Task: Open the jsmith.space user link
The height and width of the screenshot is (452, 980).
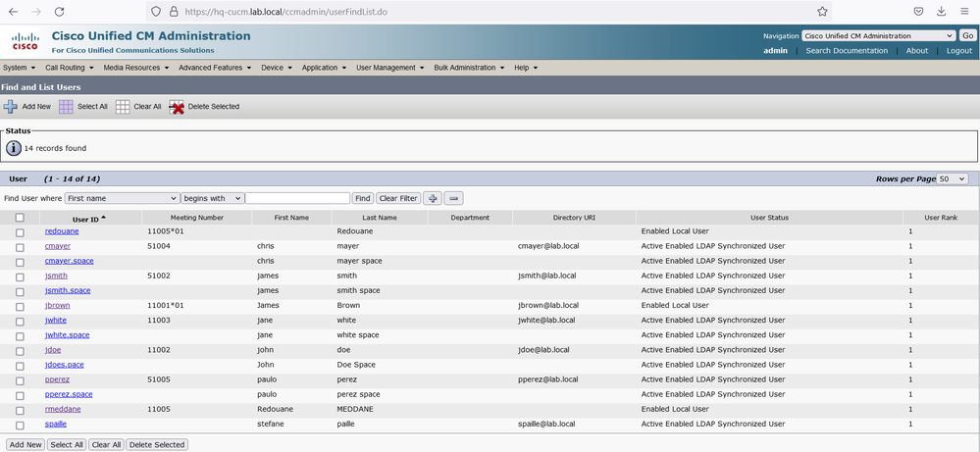Action: pos(68,290)
